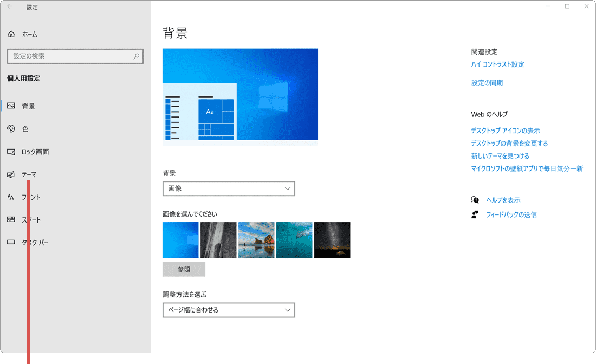Click the search magnifier icon in search box
This screenshot has width=596, height=364.
coord(136,56)
